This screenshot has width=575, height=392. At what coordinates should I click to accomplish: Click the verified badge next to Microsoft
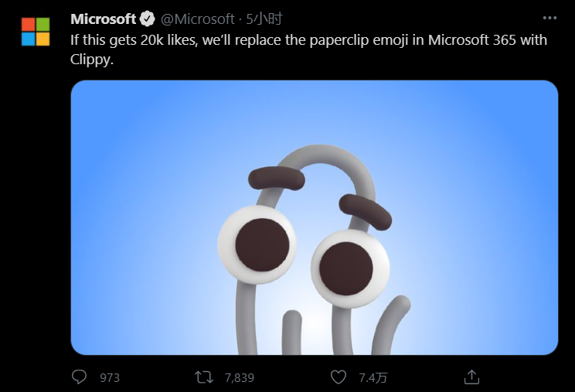click(147, 19)
